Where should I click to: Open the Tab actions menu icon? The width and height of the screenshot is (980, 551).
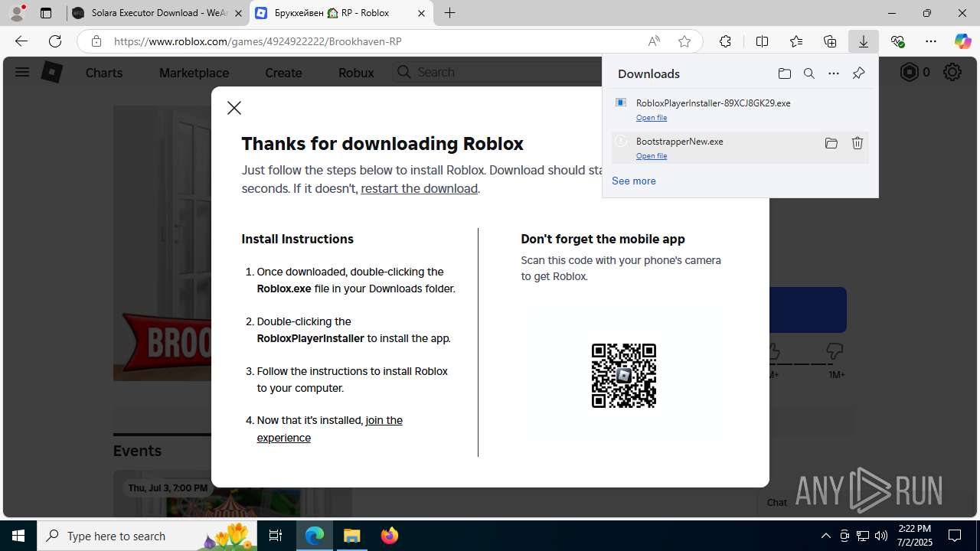coord(46,13)
